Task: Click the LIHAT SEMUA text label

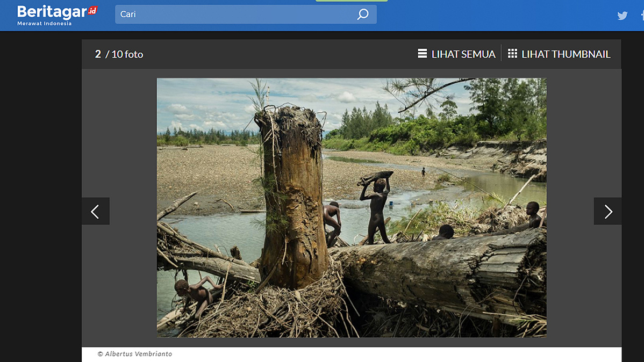Action: [463, 54]
